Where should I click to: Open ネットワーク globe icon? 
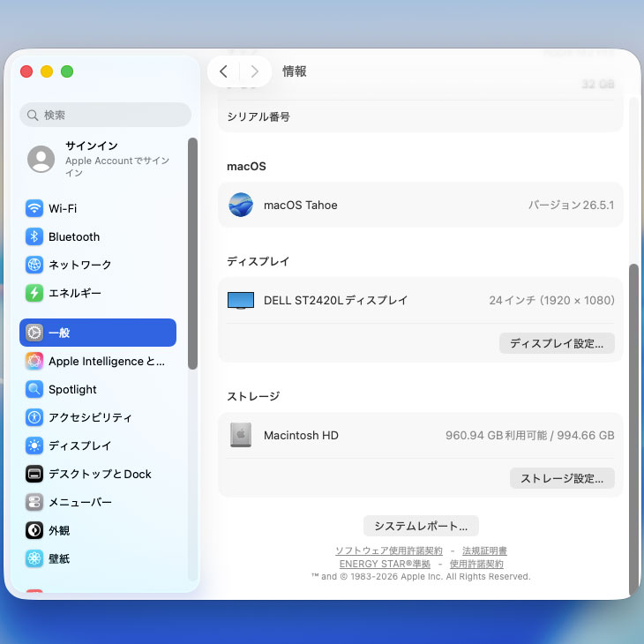[34, 265]
